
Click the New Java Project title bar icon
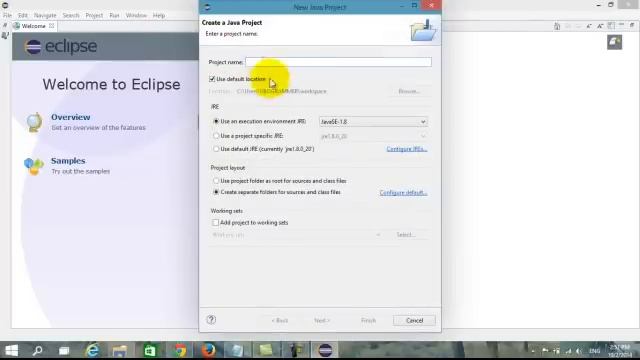[207, 7]
